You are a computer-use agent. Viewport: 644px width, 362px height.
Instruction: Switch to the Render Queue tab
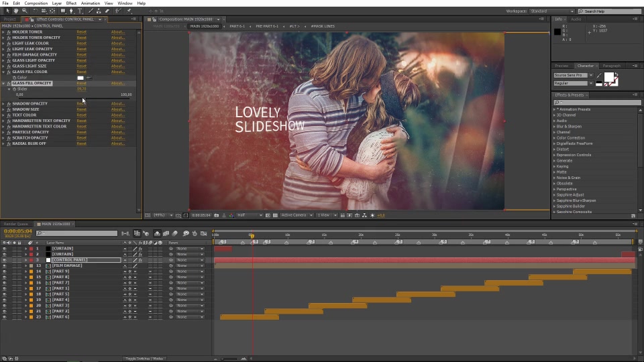(16, 224)
